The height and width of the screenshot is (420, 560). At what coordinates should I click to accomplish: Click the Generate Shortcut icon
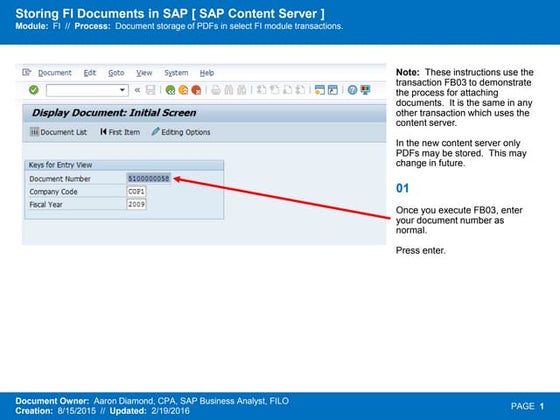click(x=332, y=90)
